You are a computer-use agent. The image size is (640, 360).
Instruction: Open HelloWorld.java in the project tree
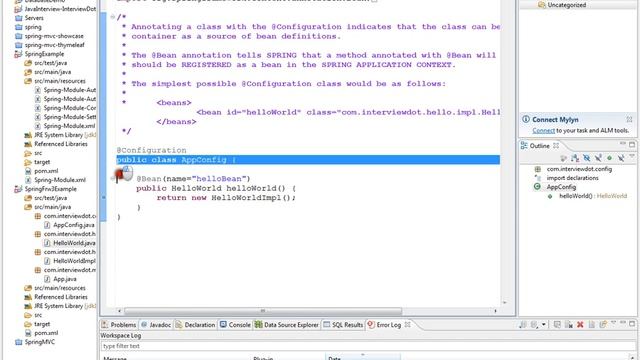(x=74, y=243)
